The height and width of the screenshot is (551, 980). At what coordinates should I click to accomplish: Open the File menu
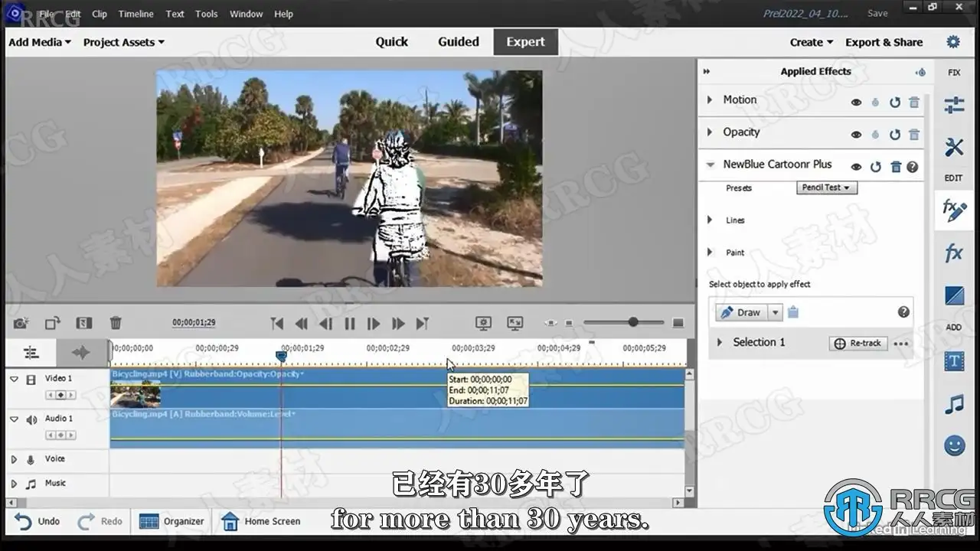click(x=47, y=14)
